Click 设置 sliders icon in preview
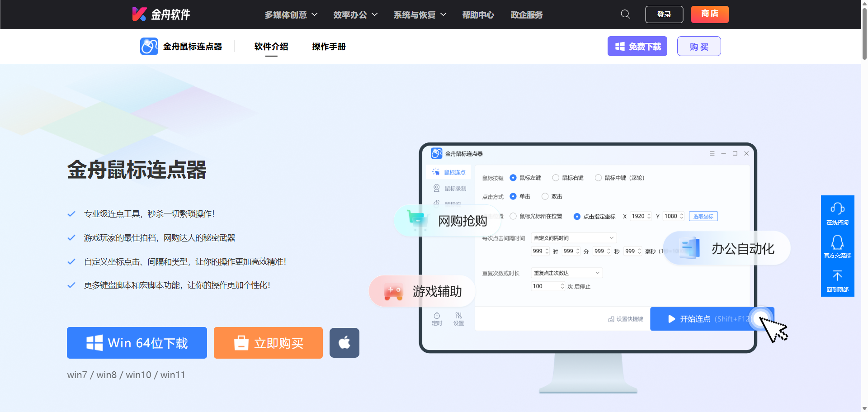This screenshot has width=868, height=412. point(459,316)
